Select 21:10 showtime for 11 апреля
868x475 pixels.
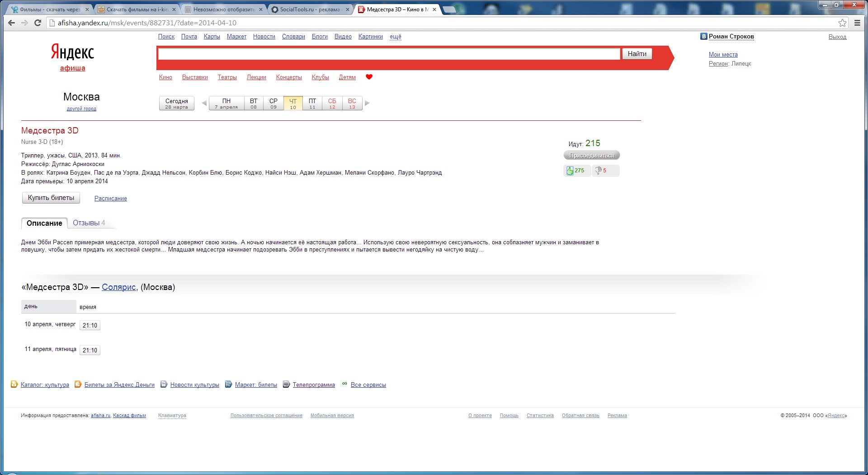click(x=90, y=350)
